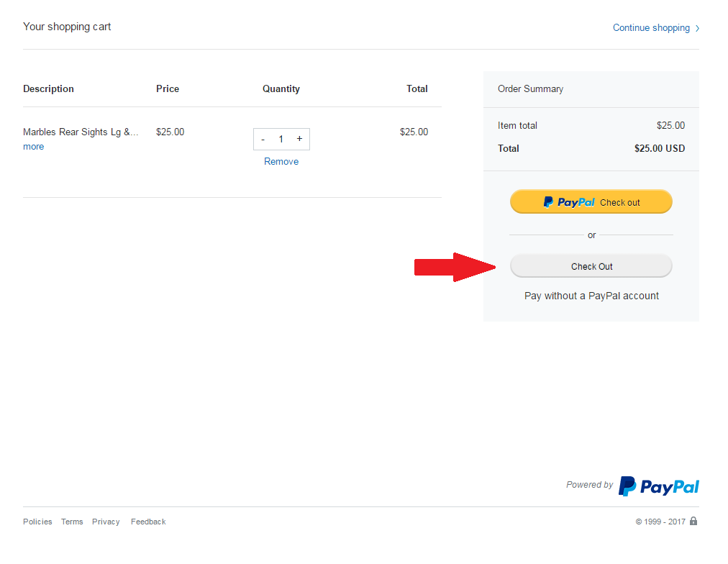Click the Item total amount $25.00 in Order Summary
This screenshot has height=564, width=728.
coord(670,125)
